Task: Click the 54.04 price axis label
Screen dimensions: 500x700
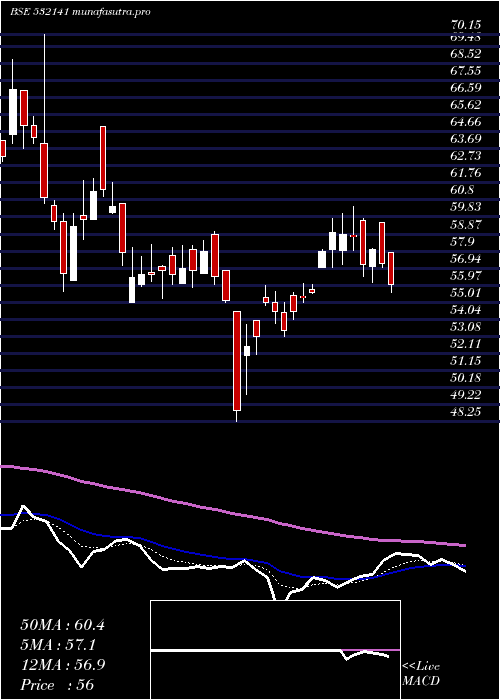Action: tap(466, 309)
